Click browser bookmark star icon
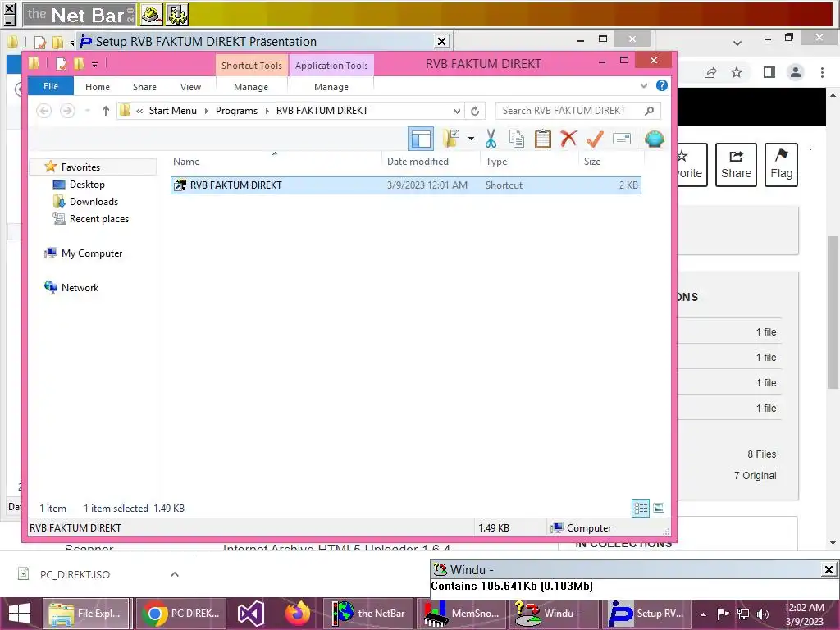Viewport: 840px width, 630px height. click(x=737, y=72)
